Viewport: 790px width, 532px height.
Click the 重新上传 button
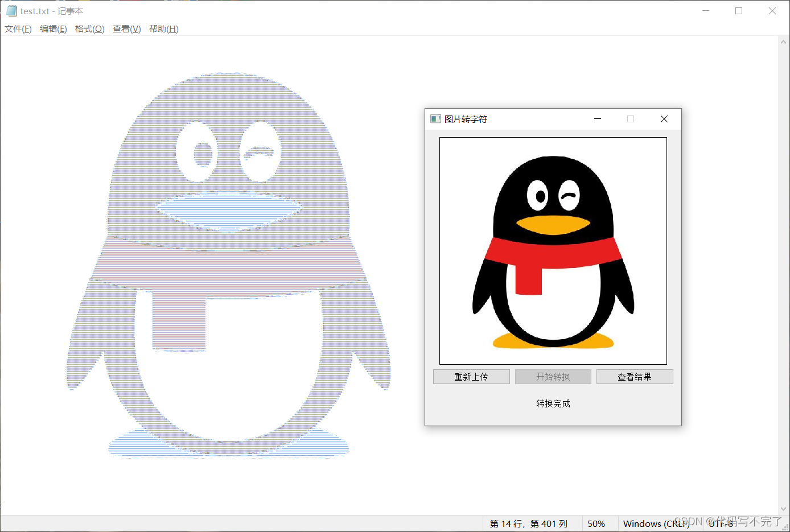[x=471, y=377]
